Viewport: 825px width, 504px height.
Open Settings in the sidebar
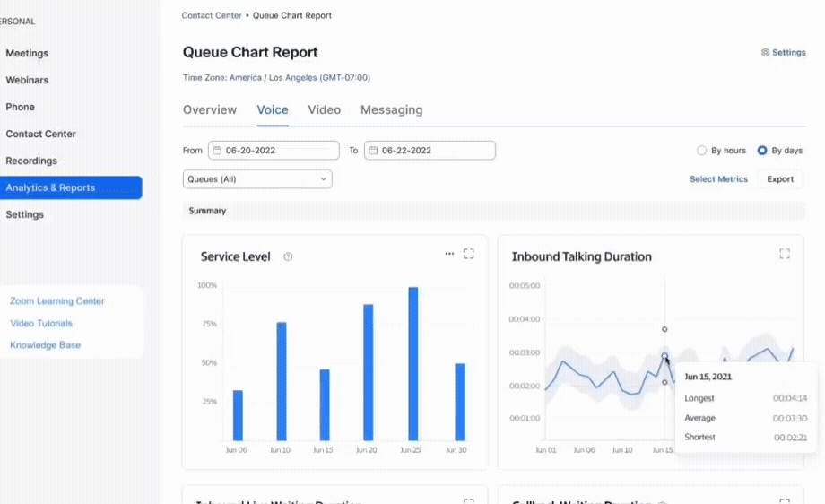25,214
